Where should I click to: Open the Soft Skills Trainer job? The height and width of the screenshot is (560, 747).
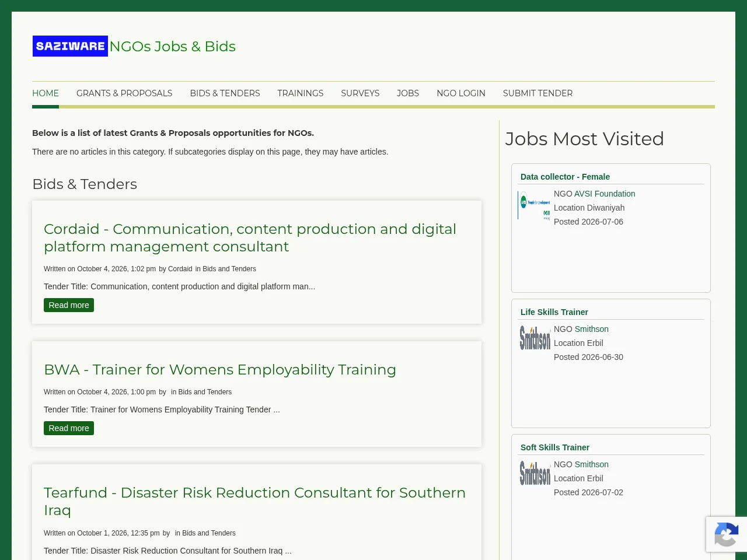(555, 447)
